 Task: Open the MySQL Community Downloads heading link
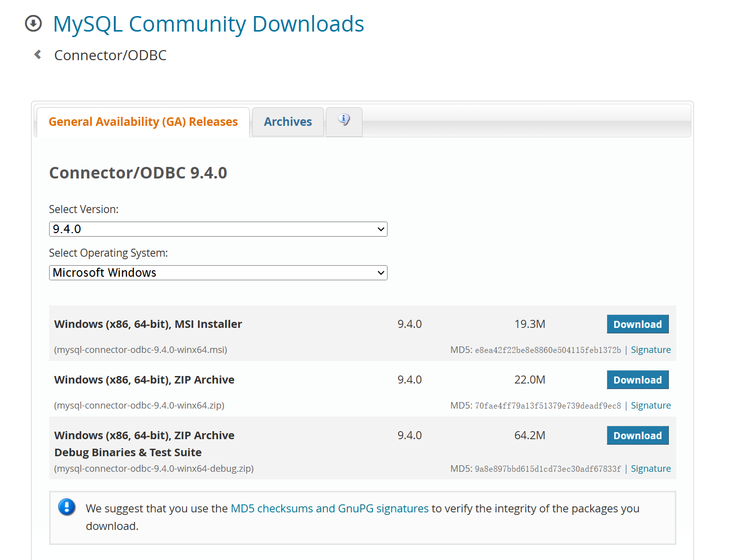tap(209, 24)
